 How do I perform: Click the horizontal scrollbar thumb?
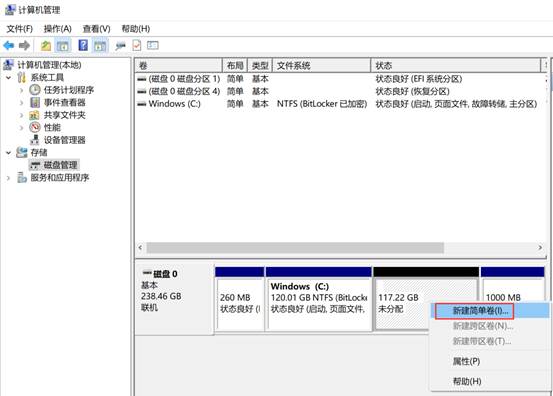click(x=295, y=248)
